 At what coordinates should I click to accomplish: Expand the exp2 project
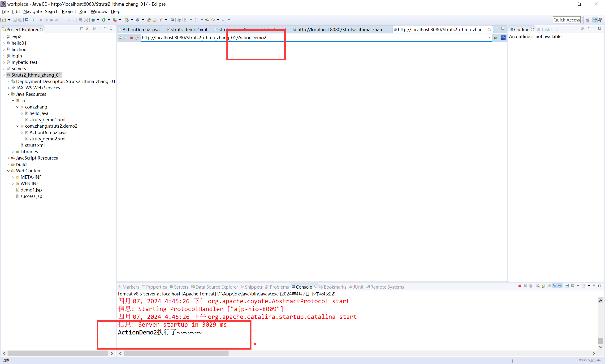coord(4,37)
